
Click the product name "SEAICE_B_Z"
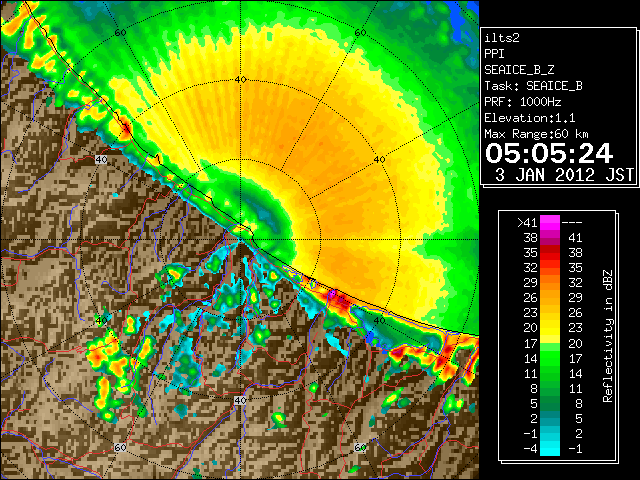[519, 70]
